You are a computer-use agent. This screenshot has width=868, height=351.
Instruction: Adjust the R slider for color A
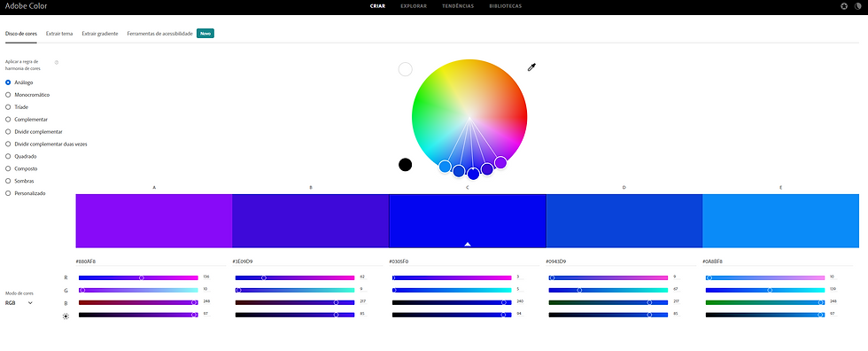click(x=138, y=278)
